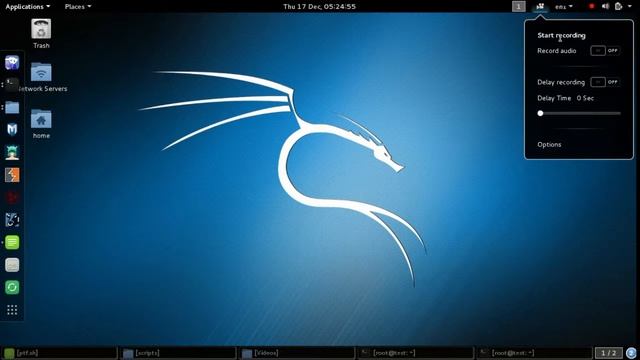Open the home folder desktop icon
640x360 pixels.
click(41, 124)
